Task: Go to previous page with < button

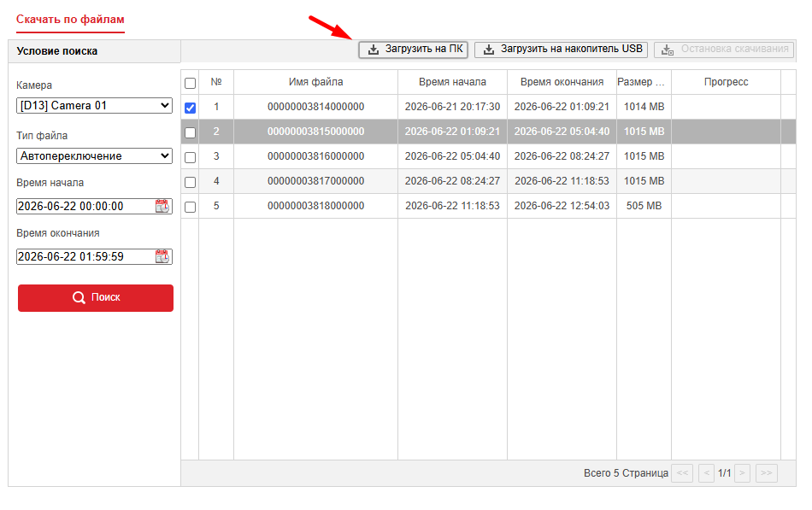Action: 706,473
